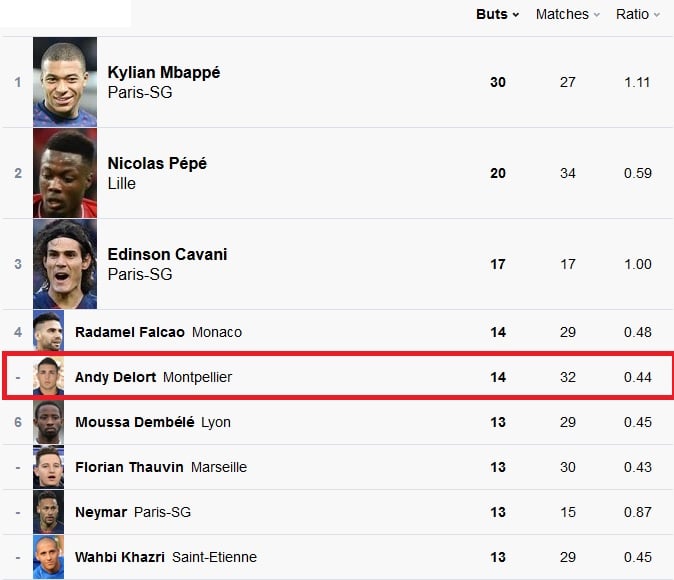Click Wahbi Khazri's small portrait
Screen dimensions: 674x580
pyautogui.click(x=49, y=557)
